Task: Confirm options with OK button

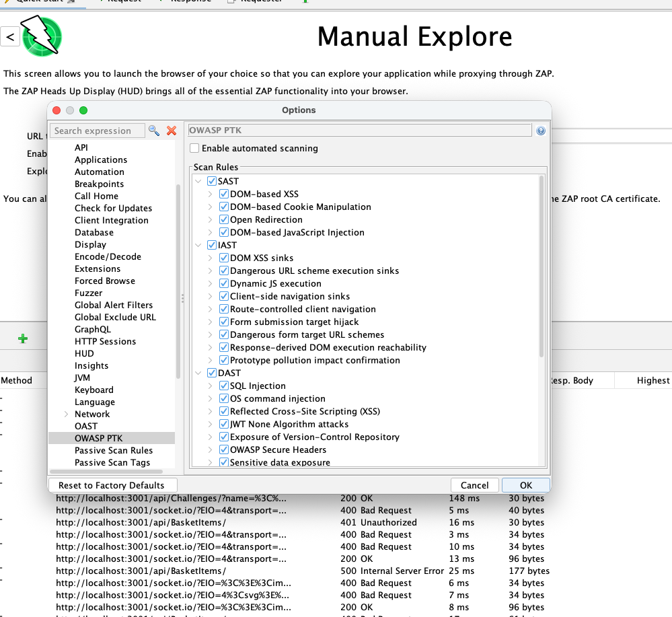Action: coord(525,484)
